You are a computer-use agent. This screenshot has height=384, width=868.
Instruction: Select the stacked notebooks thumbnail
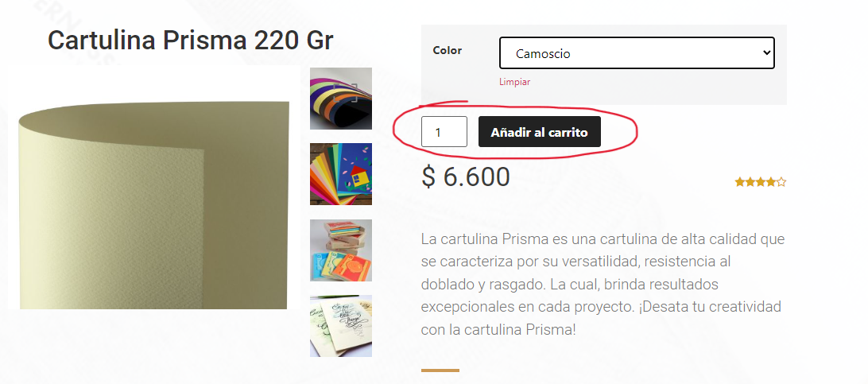341,250
